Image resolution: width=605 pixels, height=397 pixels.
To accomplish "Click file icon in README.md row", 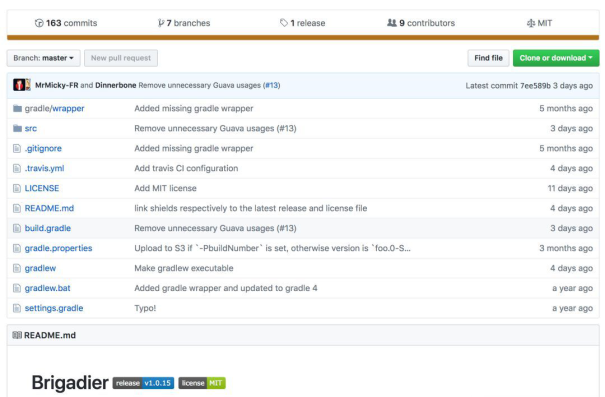I will [17, 208].
